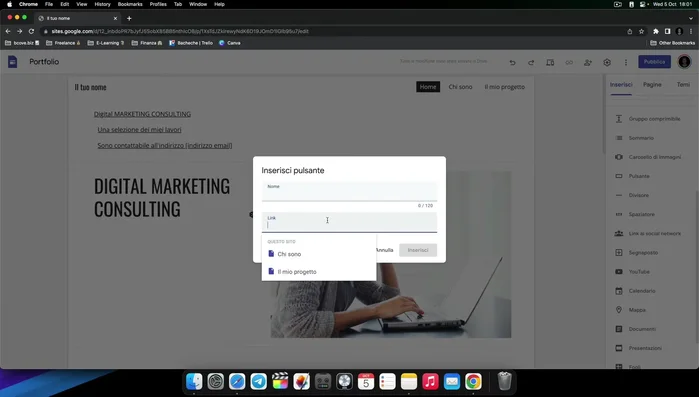Switch to the Pagine tab
This screenshot has height=397, width=699.
pos(652,85)
